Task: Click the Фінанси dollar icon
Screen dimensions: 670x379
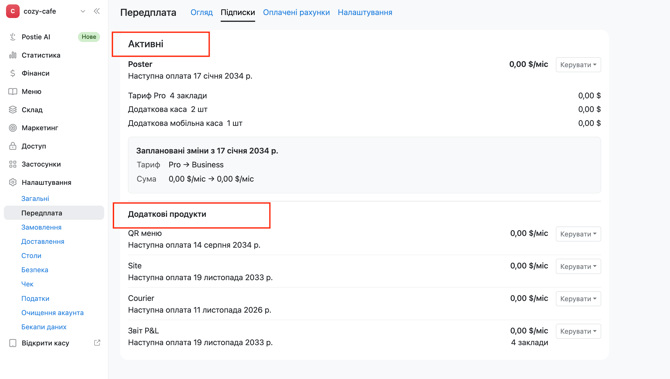Action: coord(13,73)
